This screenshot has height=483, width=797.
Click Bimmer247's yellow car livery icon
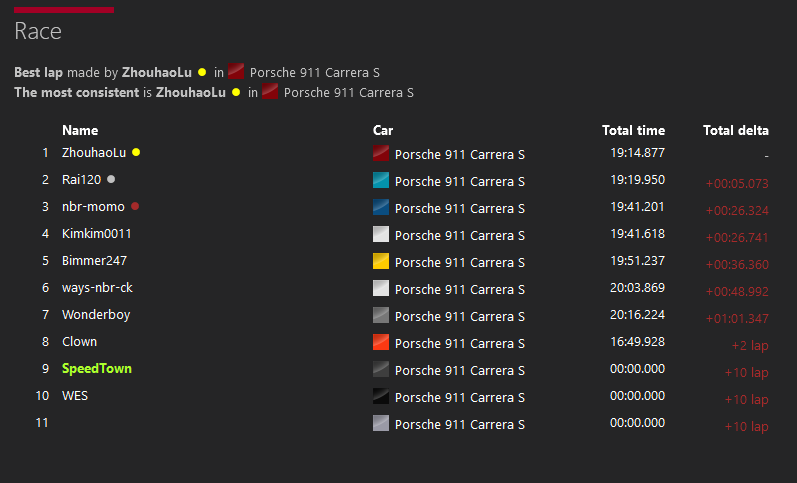380,261
